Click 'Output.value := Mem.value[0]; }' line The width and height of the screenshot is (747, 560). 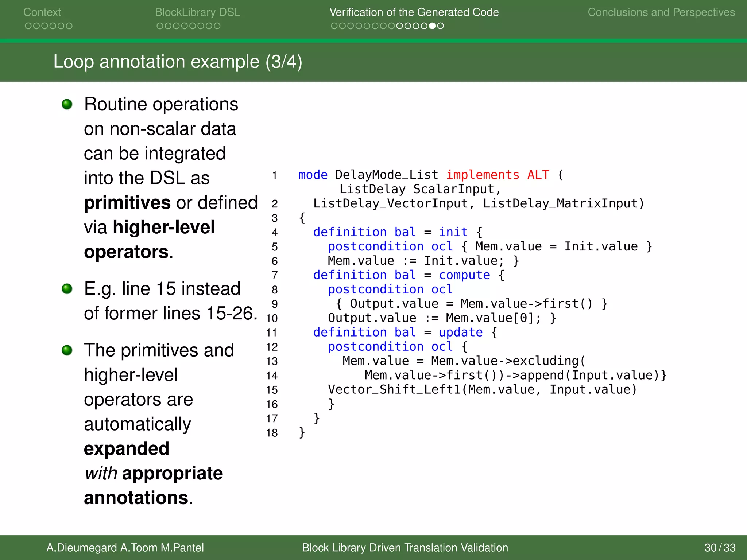tap(442, 318)
